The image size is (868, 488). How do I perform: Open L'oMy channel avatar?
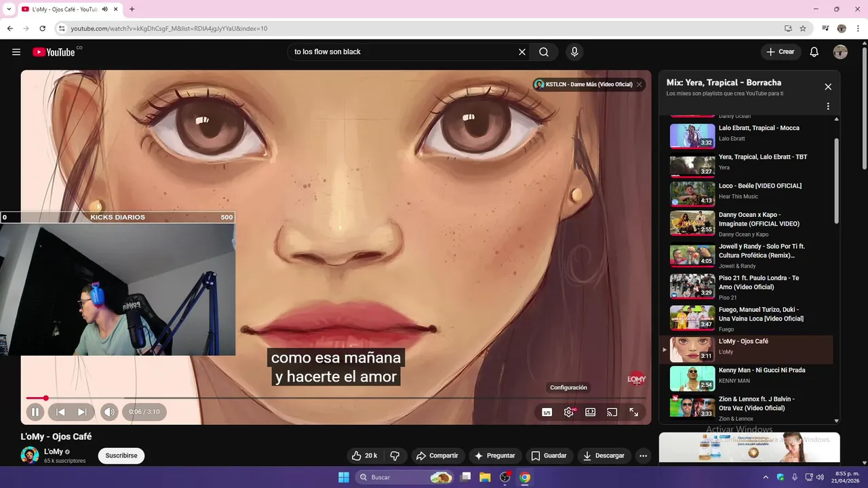coord(30,455)
